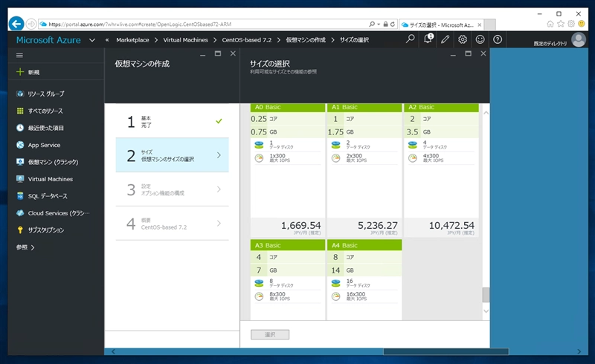Click horizontal scrollbar right arrow
Screen dimensions: 595x364
tap(579, 351)
